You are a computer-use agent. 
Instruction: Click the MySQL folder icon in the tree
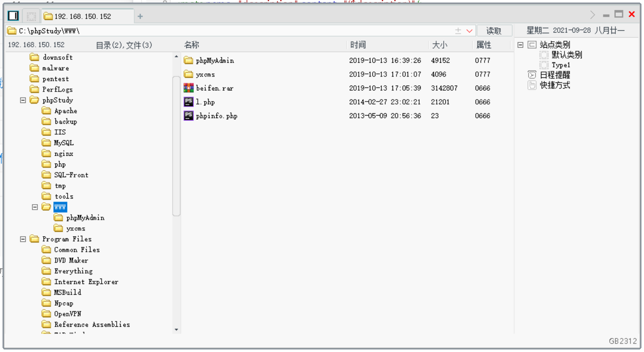(46, 143)
